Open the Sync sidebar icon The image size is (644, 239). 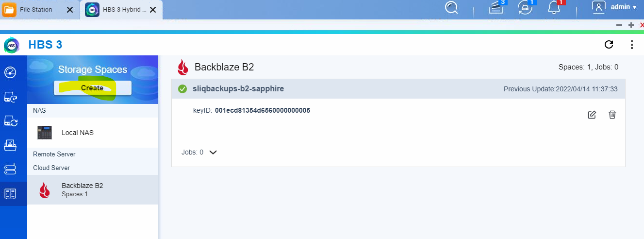(x=10, y=120)
